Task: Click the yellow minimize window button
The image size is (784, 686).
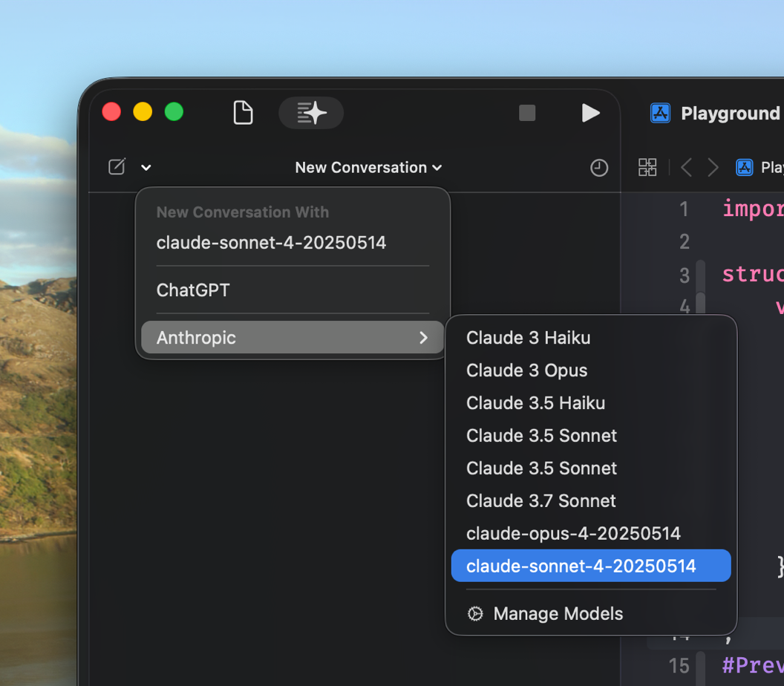Action: coord(143,111)
